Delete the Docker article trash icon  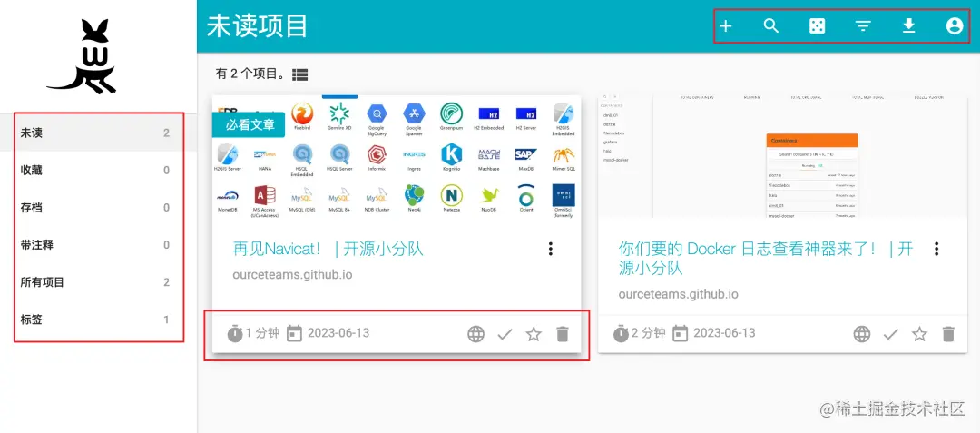coord(949,334)
